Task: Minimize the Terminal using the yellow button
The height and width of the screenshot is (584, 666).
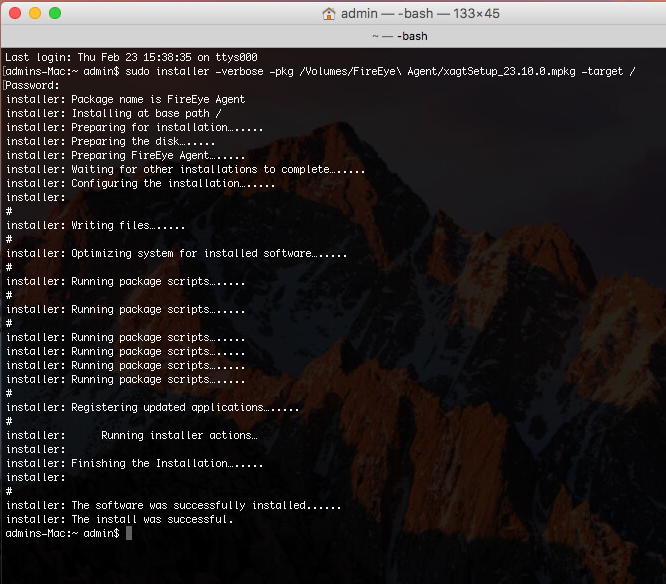Action: (x=34, y=13)
